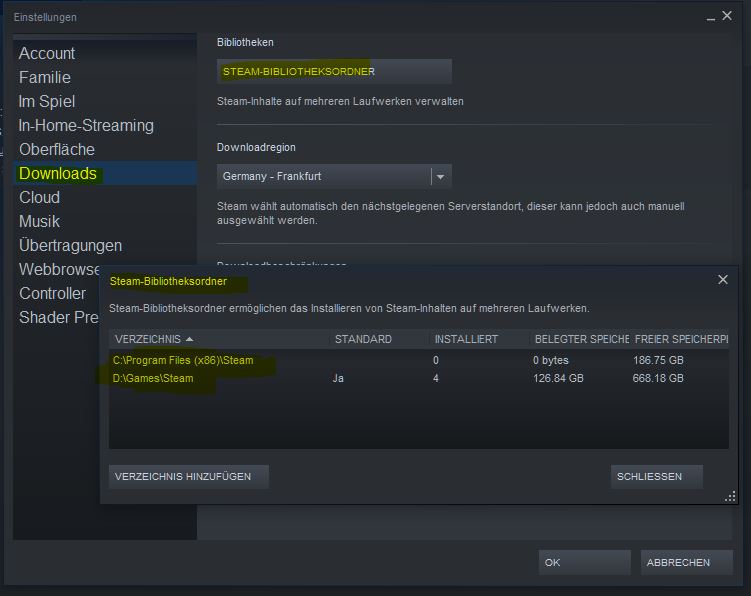Select the D:\Games\Steam library row

[x=419, y=378]
